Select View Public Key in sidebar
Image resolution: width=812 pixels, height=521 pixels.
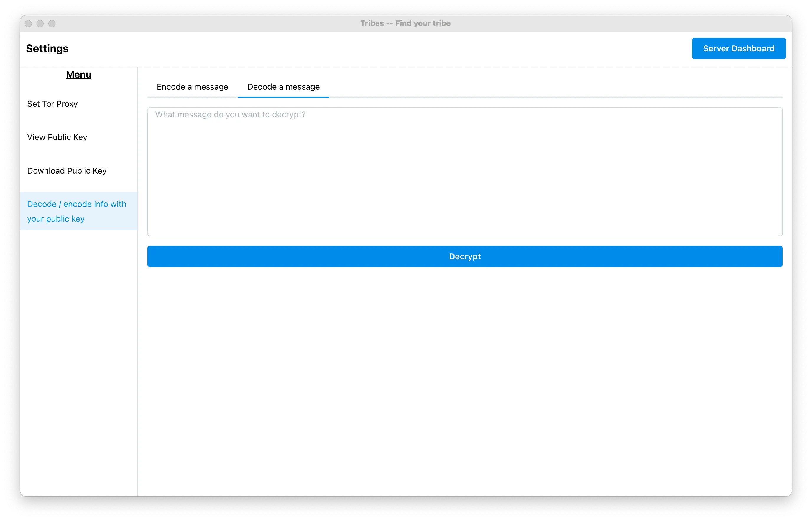click(57, 137)
